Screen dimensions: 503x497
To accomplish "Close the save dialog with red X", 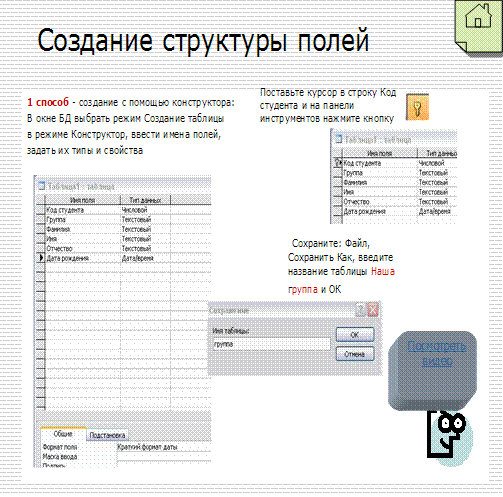I will click(x=373, y=310).
